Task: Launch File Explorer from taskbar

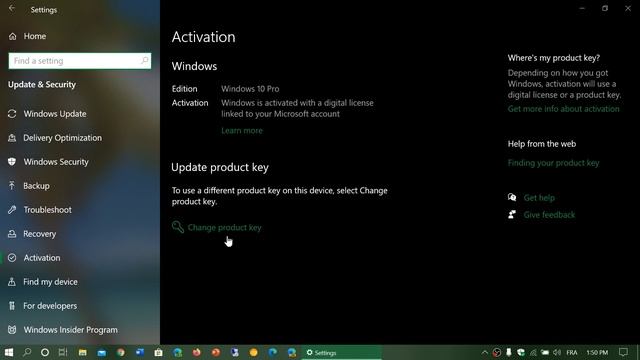Action: tap(82, 352)
